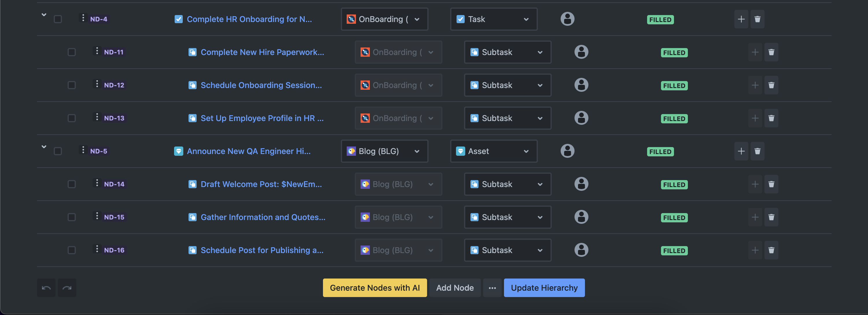Check the ND-5 row checkbox
868x315 pixels.
pos(58,151)
